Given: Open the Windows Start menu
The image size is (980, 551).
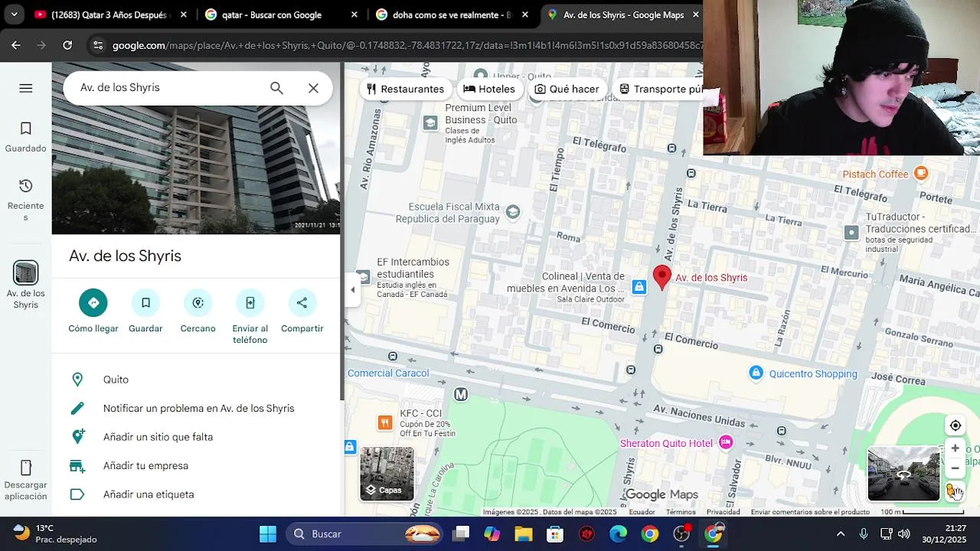Looking at the screenshot, I should (267, 533).
